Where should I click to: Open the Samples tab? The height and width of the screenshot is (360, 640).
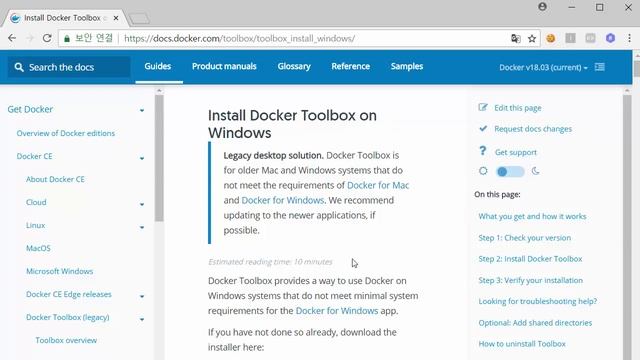point(407,66)
